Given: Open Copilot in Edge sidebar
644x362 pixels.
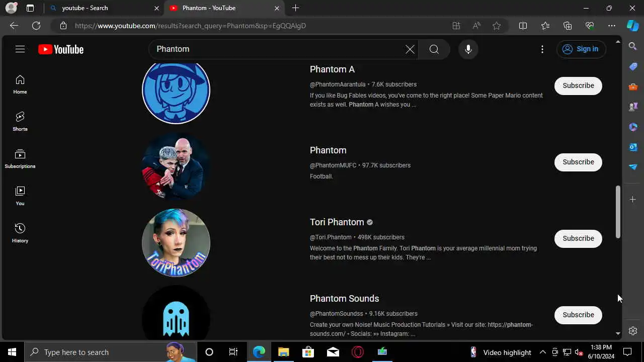Looking at the screenshot, I should pos(633,26).
